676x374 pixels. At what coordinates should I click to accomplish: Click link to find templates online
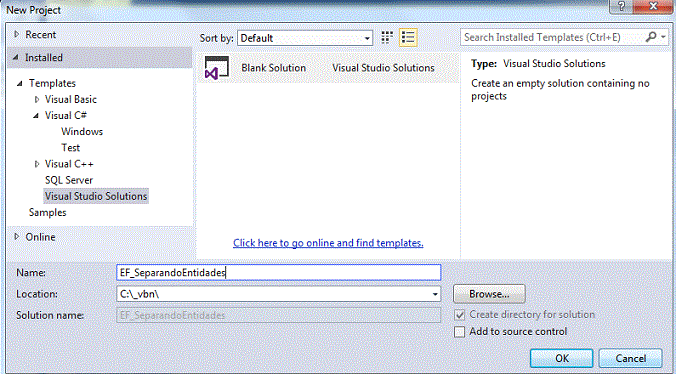click(x=328, y=243)
